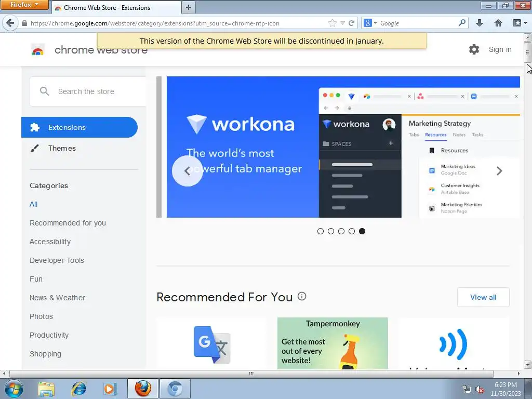Open the Google Translate extension thumbnail
This screenshot has width=532, height=399.
pyautogui.click(x=212, y=344)
